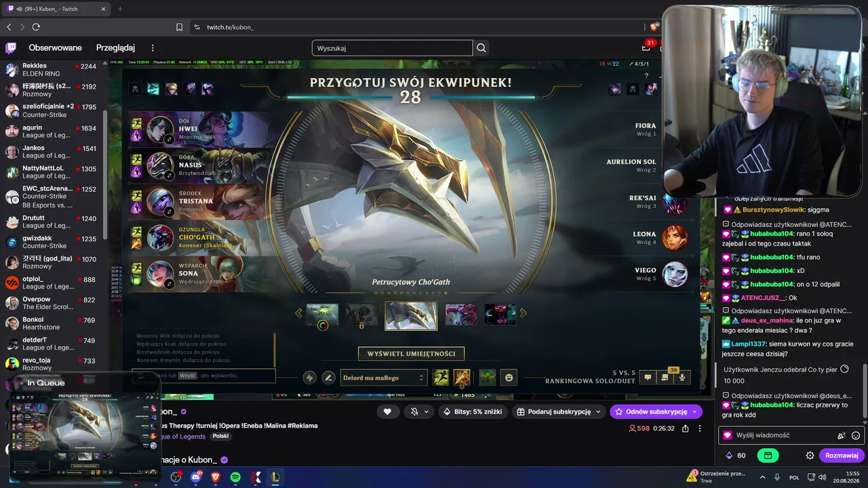The height and width of the screenshot is (488, 868).
Task: Open the emote picker in chat
Action: pos(856,436)
